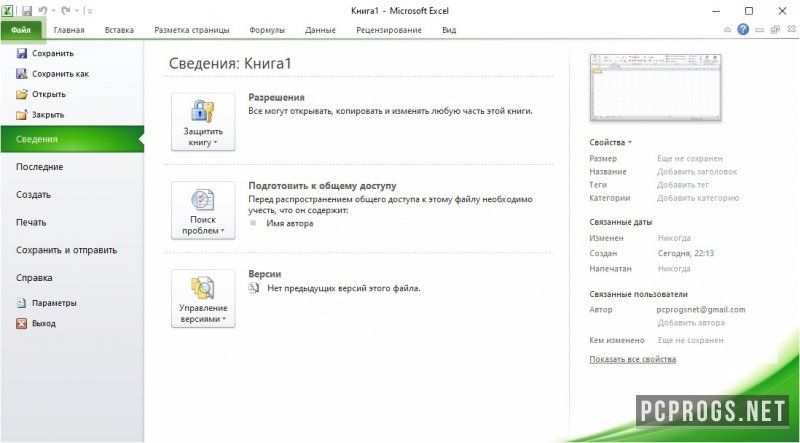Expand the Свойства properties dropdown
800x443 pixels.
[610, 142]
